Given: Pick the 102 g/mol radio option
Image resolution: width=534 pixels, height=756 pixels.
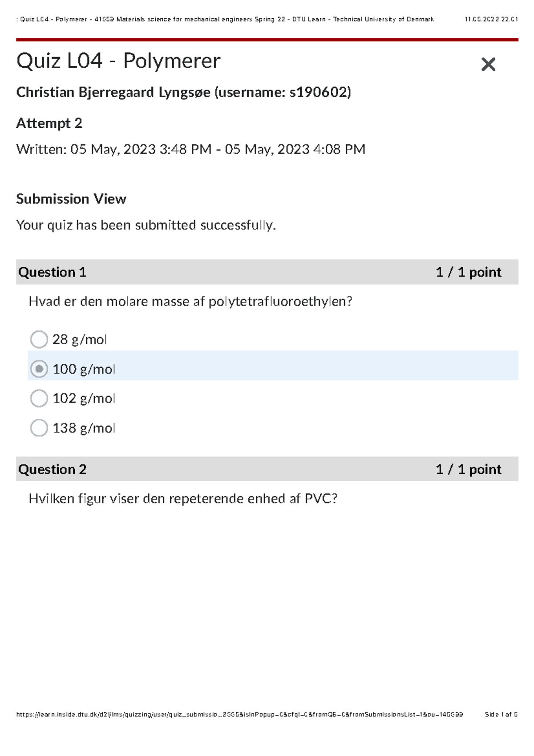Looking at the screenshot, I should 39,398.
